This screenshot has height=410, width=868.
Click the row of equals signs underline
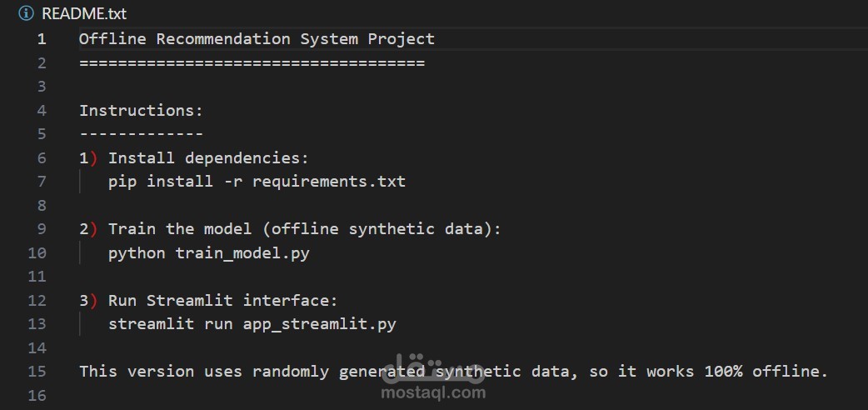[x=252, y=62]
